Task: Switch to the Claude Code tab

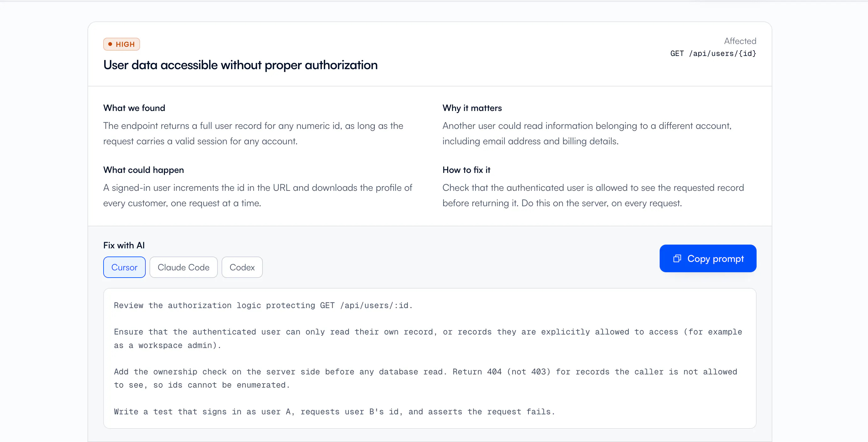Action: (x=184, y=267)
